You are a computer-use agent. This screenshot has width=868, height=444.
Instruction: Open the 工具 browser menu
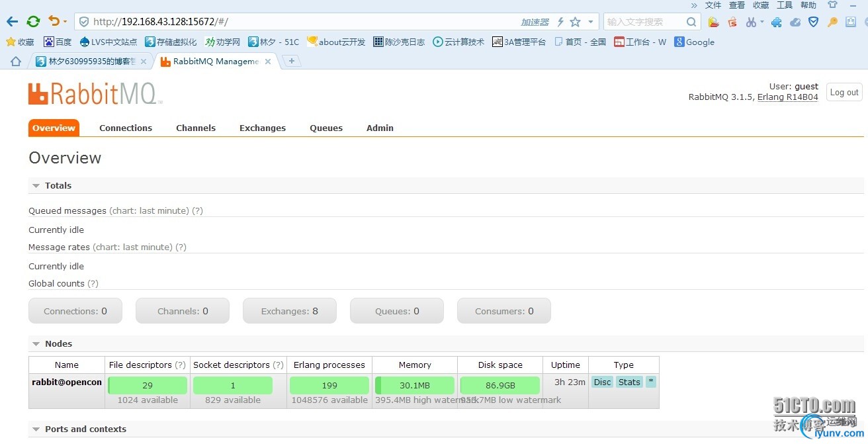coord(785,5)
